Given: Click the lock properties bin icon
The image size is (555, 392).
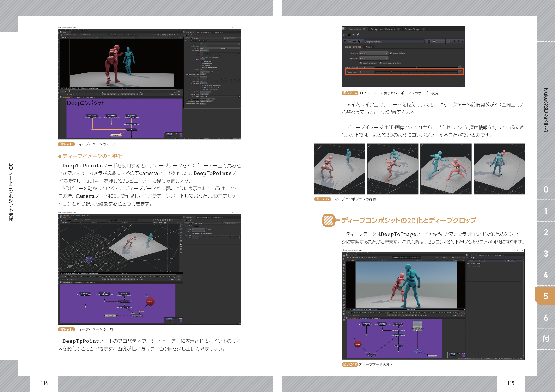Looking at the screenshot, I should (349, 35).
